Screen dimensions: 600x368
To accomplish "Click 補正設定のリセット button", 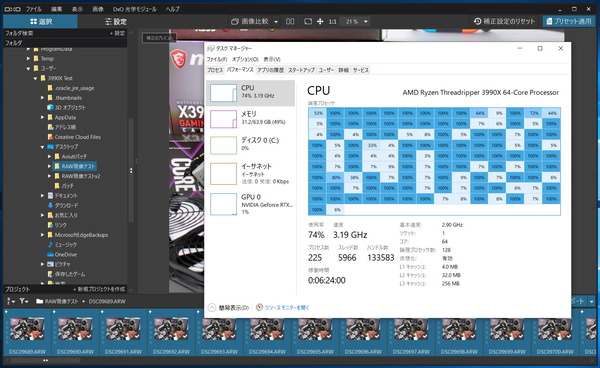I will (504, 21).
